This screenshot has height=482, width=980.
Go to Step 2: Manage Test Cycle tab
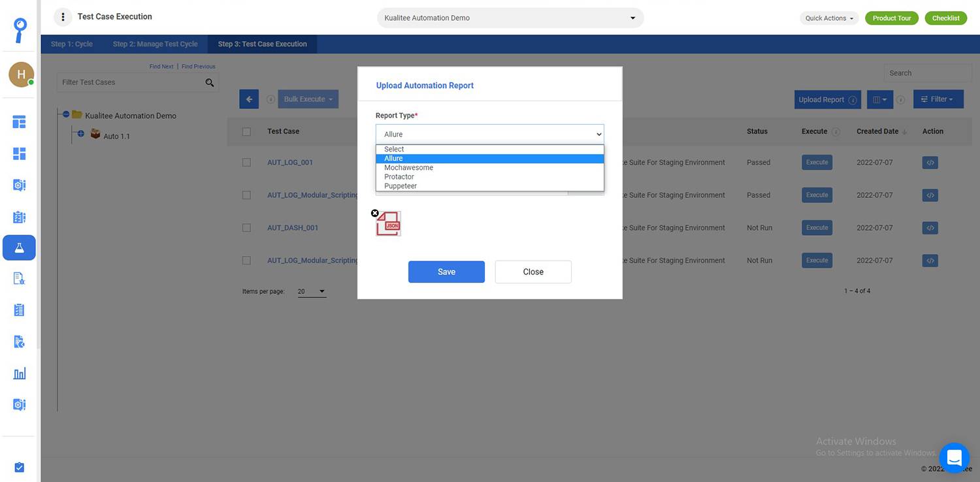pyautogui.click(x=155, y=44)
